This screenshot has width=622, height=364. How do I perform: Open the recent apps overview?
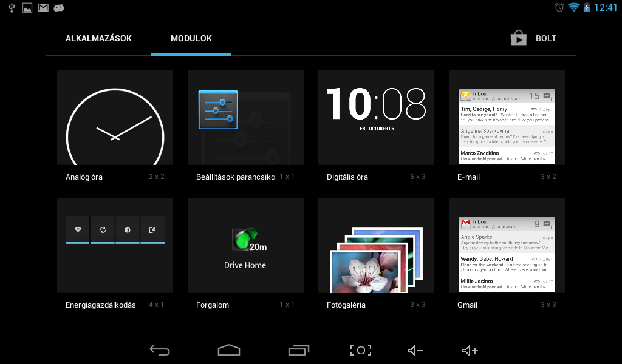[298, 350]
